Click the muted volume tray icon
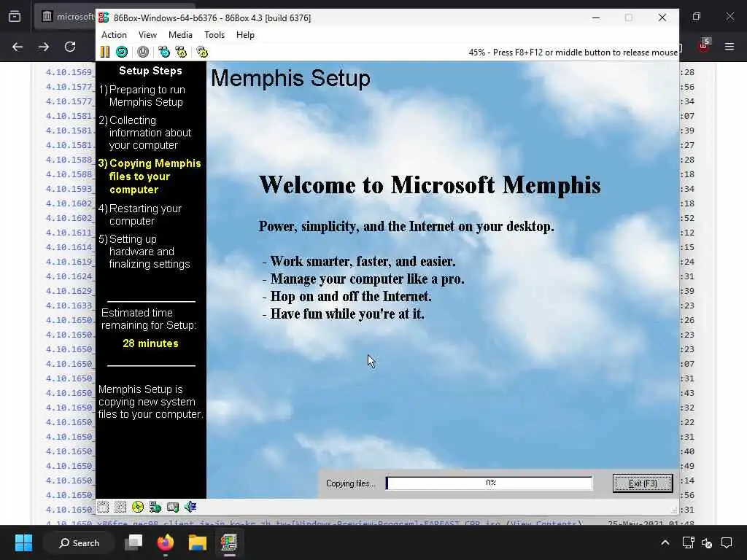This screenshot has height=560, width=747. click(x=707, y=542)
